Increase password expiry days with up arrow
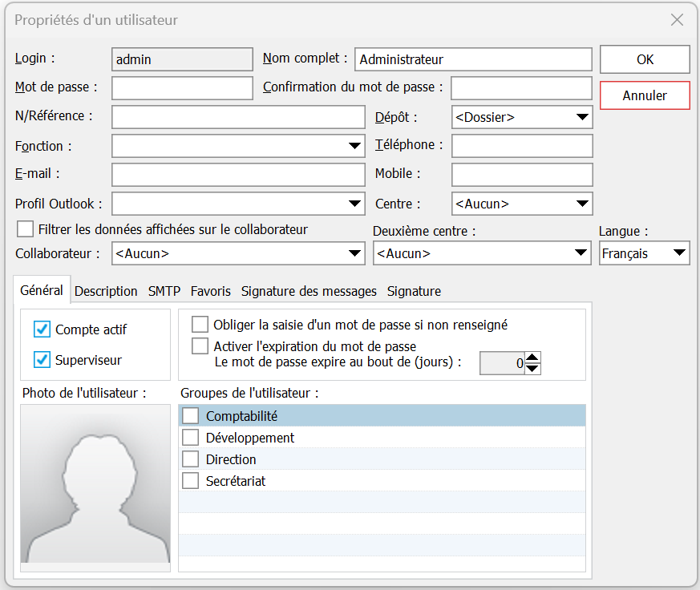This screenshot has width=700, height=590. [x=533, y=358]
